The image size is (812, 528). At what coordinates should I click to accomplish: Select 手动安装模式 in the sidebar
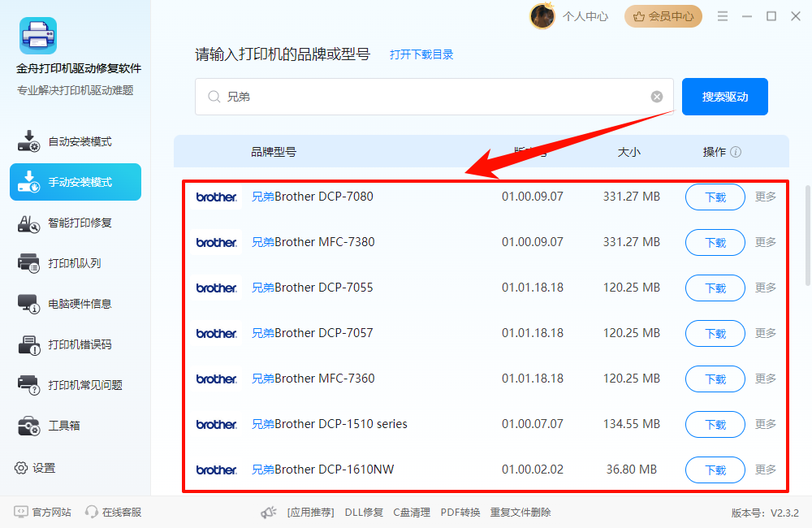point(76,182)
